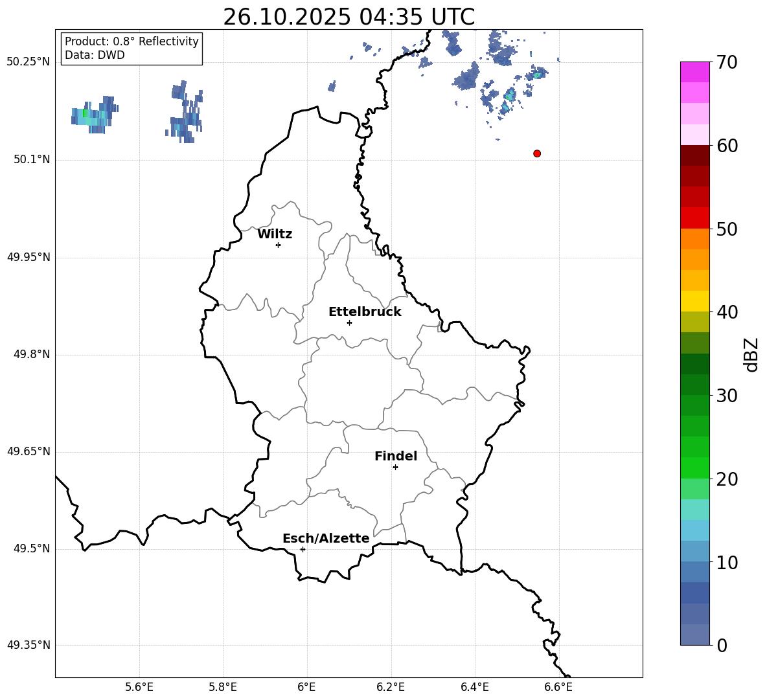Click the 30 tick on the colorbar

(x=727, y=396)
